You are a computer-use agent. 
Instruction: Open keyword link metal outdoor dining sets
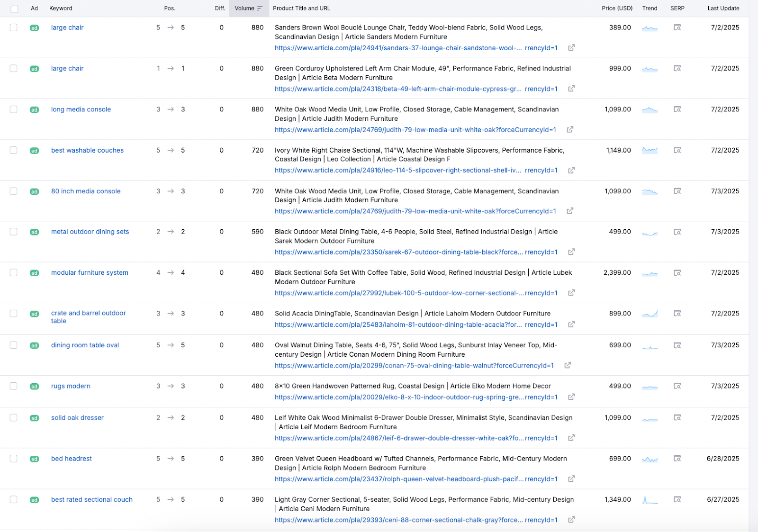[90, 232]
